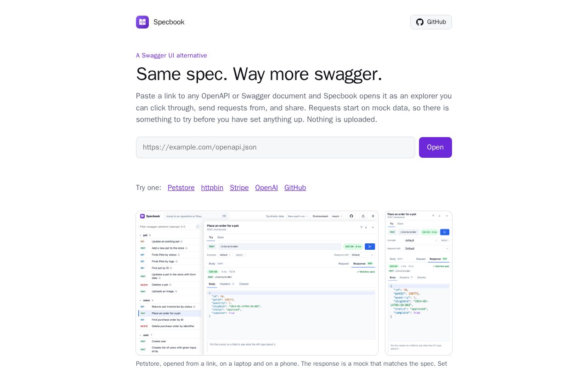View the laptop Petstore explorer screenshot
This screenshot has width=588, height=368.
[257, 283]
